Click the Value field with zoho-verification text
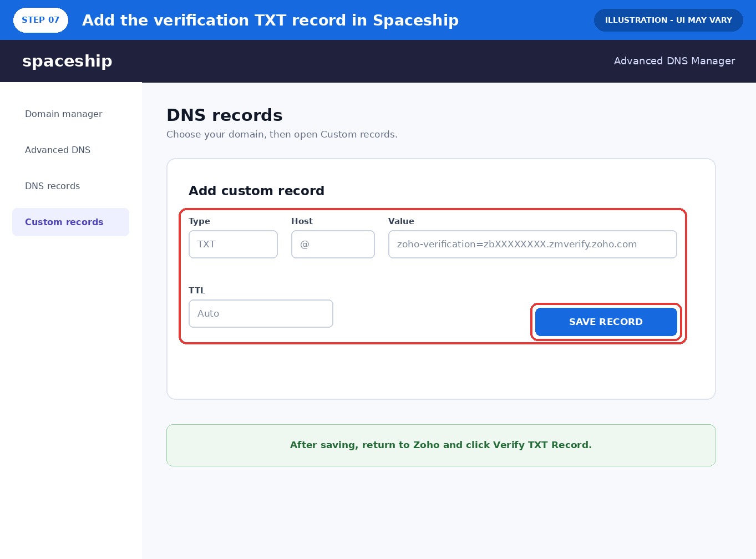This screenshot has height=559, width=756. [x=532, y=244]
